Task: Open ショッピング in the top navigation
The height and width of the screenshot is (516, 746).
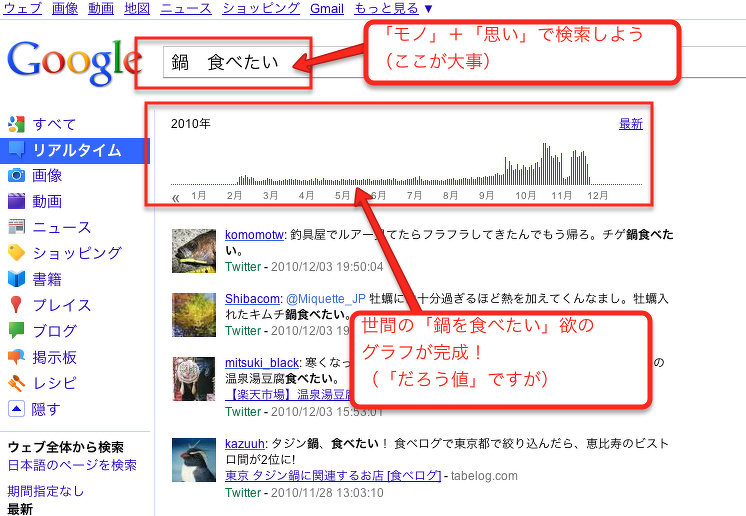Action: pyautogui.click(x=261, y=8)
